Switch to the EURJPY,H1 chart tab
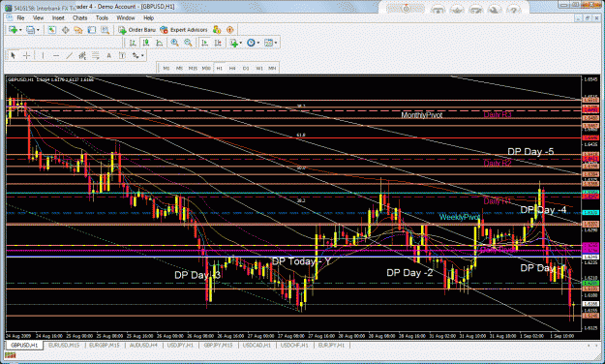 [x=331, y=345]
